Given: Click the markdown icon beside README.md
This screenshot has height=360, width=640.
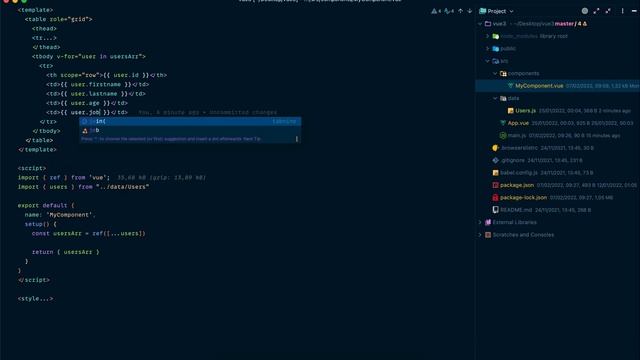Looking at the screenshot, I should coord(496,210).
